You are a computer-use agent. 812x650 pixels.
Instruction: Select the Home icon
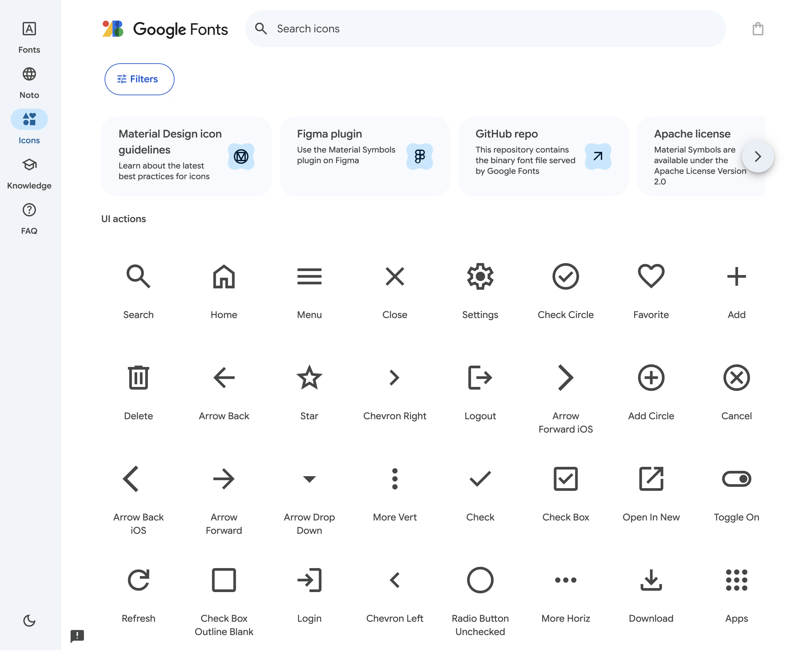tap(224, 276)
